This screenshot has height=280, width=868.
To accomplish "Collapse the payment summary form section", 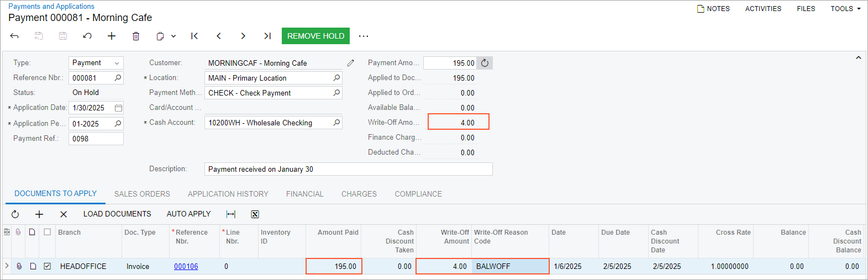I will [858, 57].
